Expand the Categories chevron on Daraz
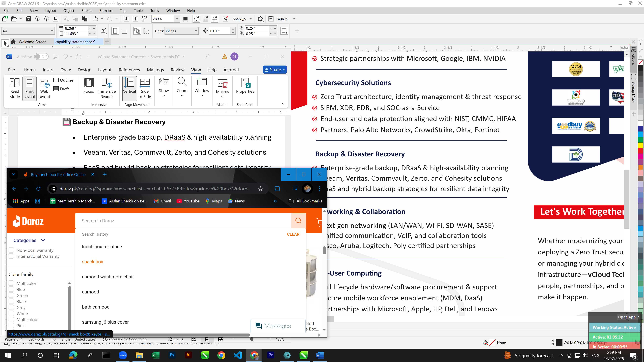 tap(43, 240)
